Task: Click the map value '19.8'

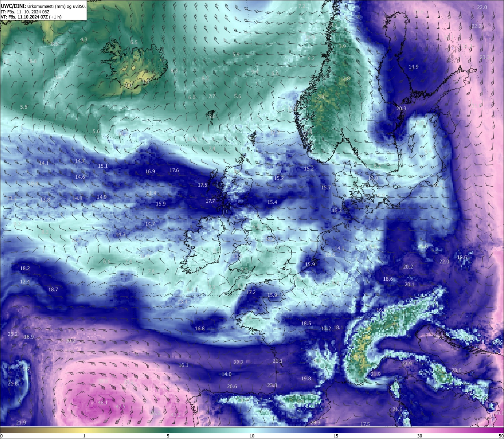Action: [x=306, y=378]
